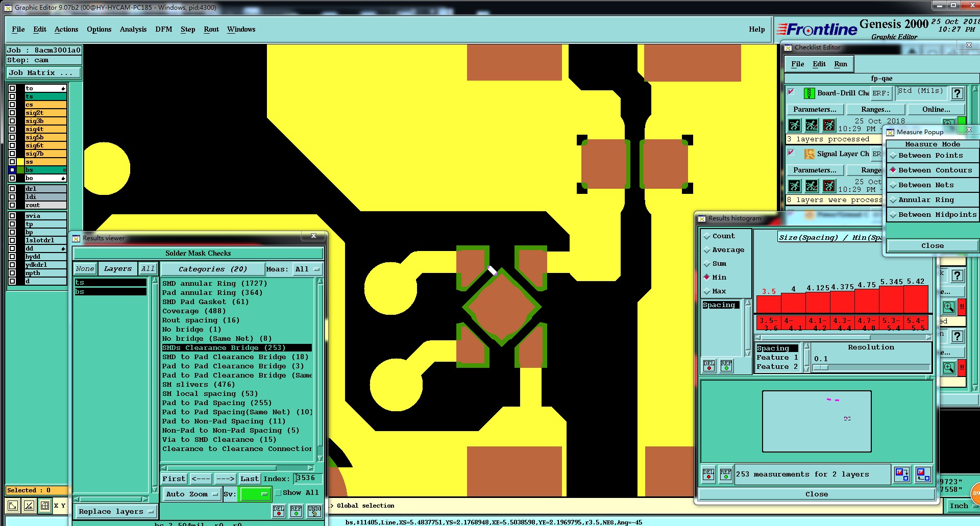Click Close button of Results histogram

(816, 494)
